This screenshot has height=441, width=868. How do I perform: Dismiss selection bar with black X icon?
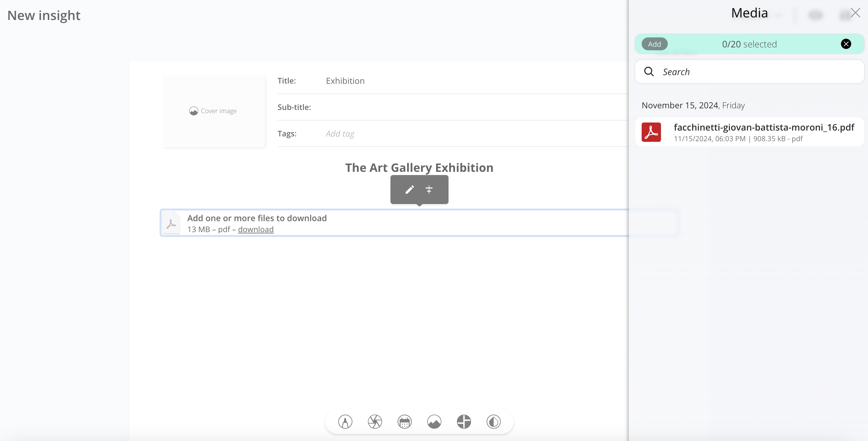pos(846,44)
